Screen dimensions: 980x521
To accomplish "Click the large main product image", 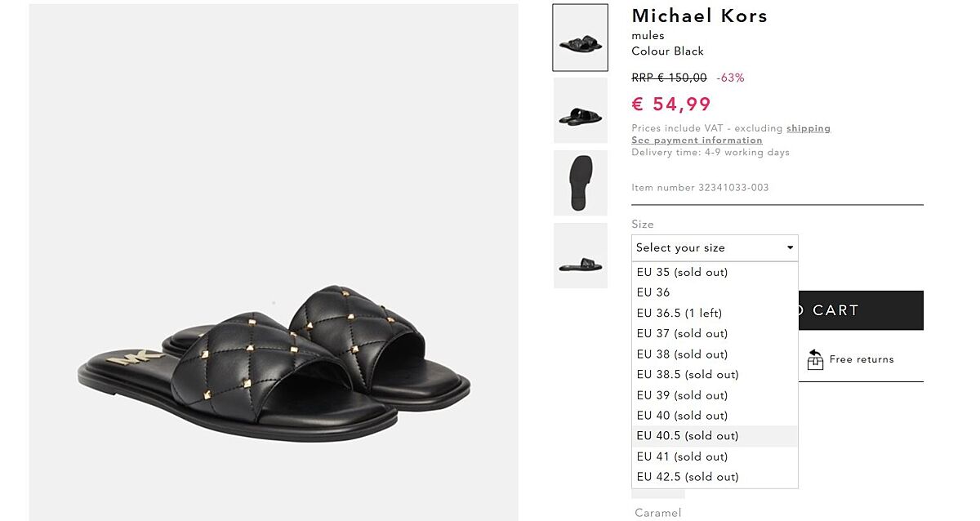I will (x=274, y=261).
